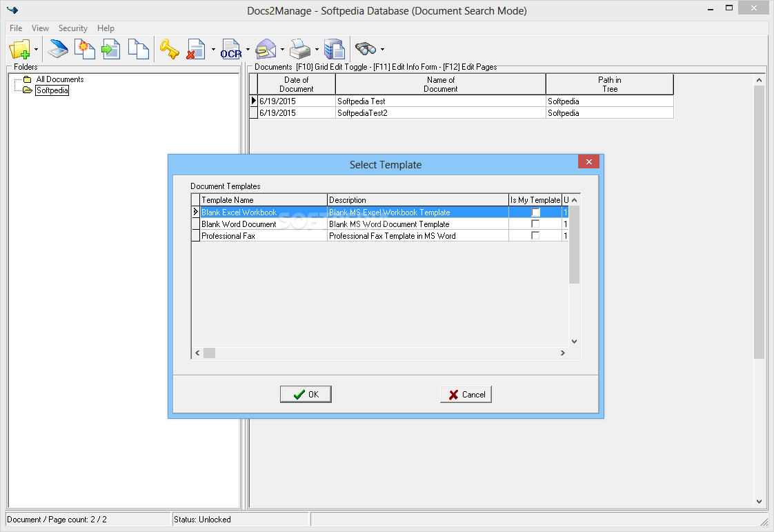Click the email envelope icon
This screenshot has width=774, height=532.
pyautogui.click(x=266, y=49)
